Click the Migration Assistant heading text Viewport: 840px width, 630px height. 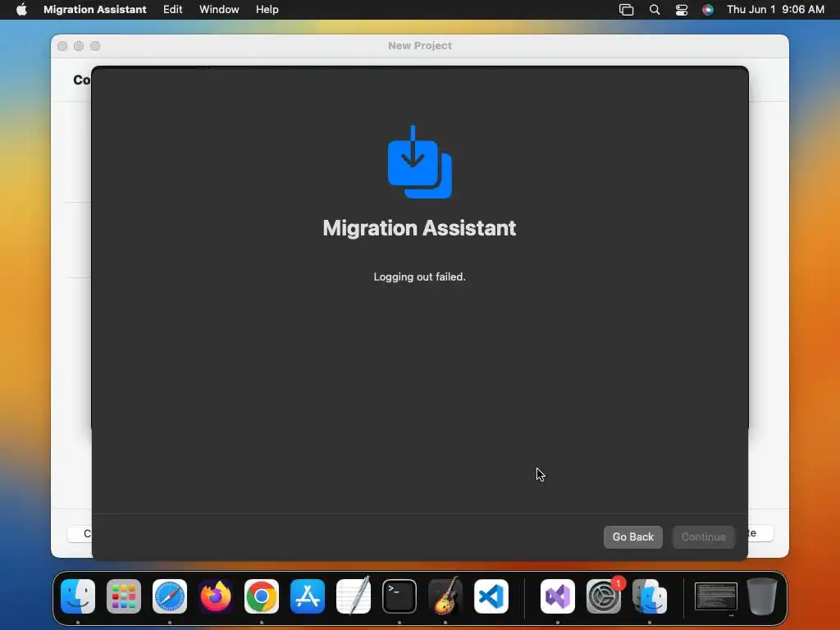pyautogui.click(x=419, y=228)
